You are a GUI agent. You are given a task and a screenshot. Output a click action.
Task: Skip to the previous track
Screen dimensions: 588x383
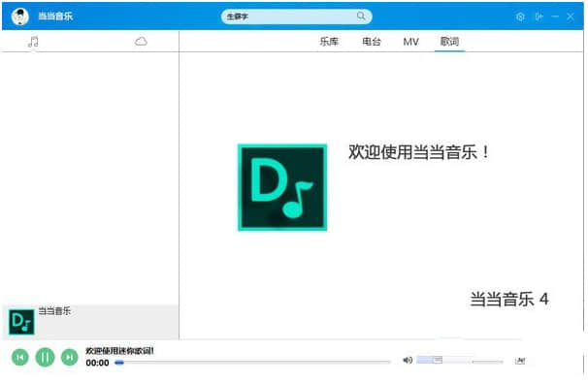pyautogui.click(x=20, y=357)
